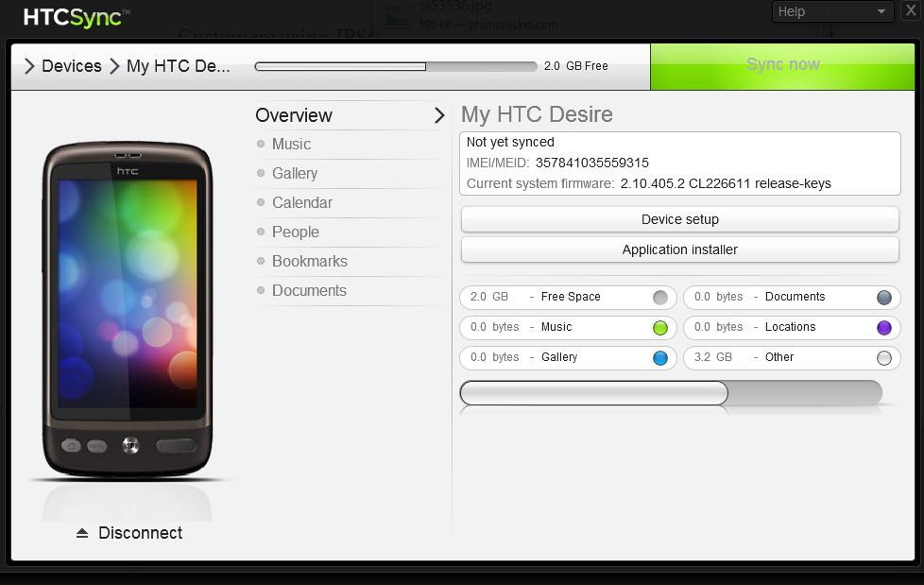
Task: Select the Overview section
Action: click(351, 115)
